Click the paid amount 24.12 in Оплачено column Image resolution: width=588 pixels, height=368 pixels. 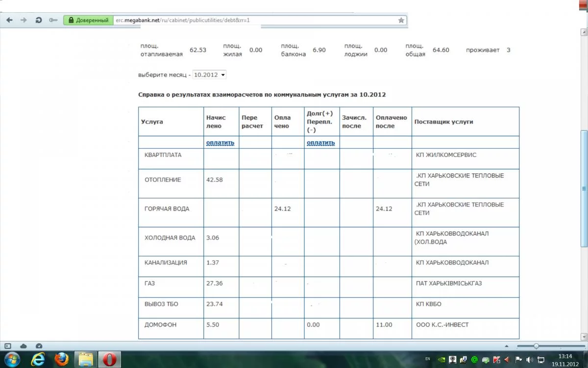click(x=283, y=209)
